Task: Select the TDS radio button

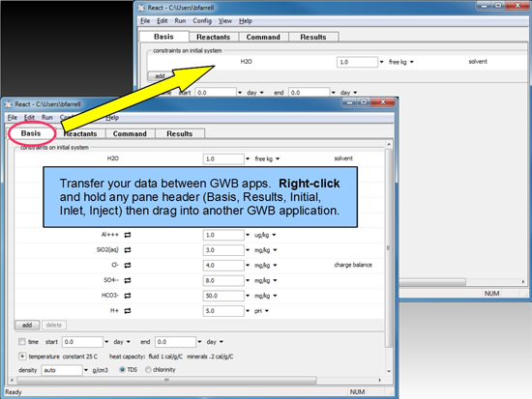Action: [123, 369]
